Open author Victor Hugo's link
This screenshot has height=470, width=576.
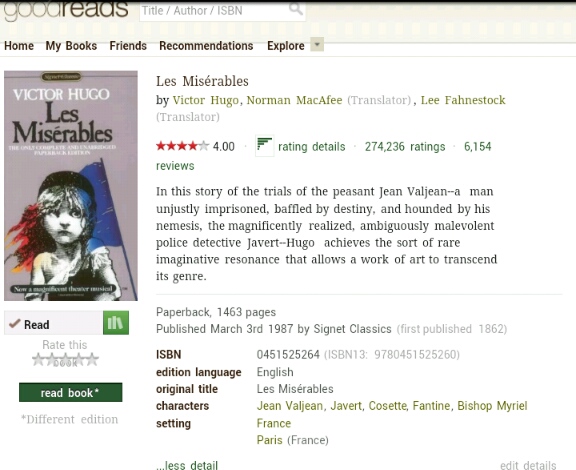click(206, 100)
